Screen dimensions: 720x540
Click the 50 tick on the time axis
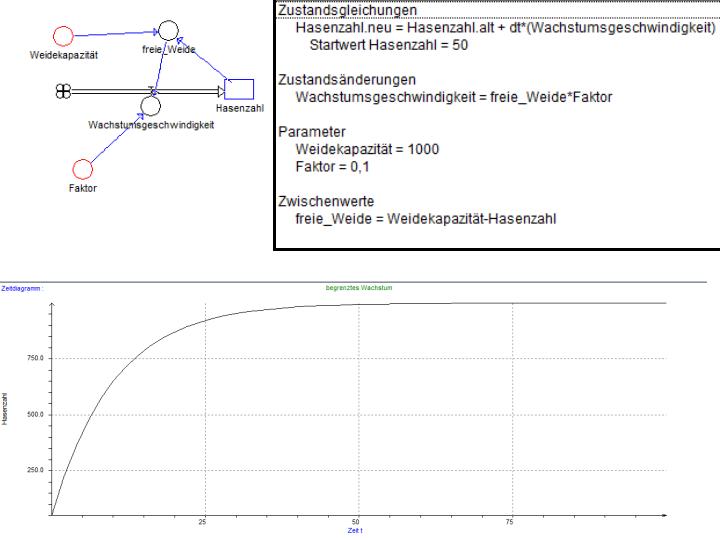click(358, 522)
